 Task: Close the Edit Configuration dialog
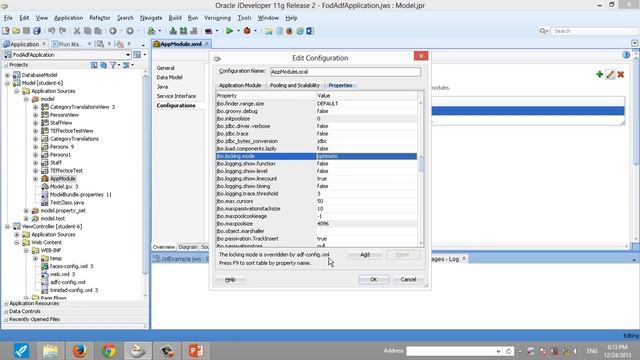coord(421,56)
